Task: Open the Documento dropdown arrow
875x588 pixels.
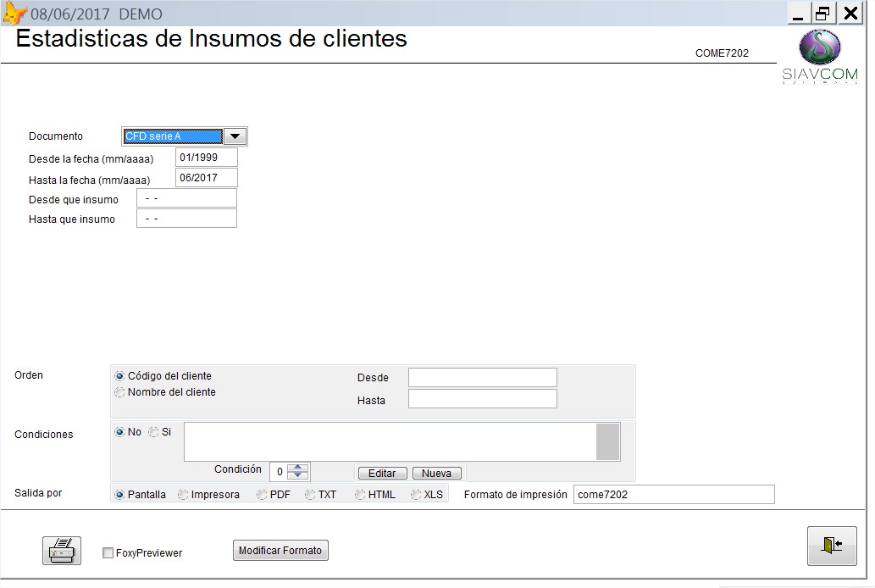Action: coord(235,136)
